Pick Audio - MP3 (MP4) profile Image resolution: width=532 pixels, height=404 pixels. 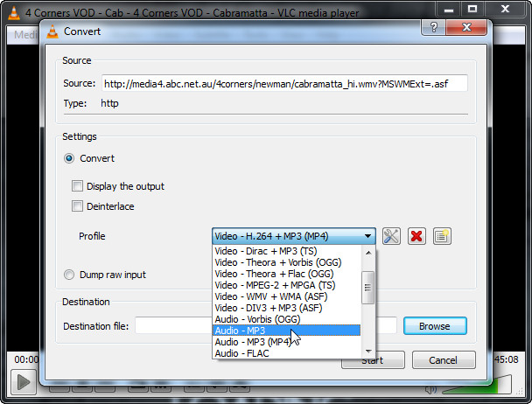(x=286, y=342)
